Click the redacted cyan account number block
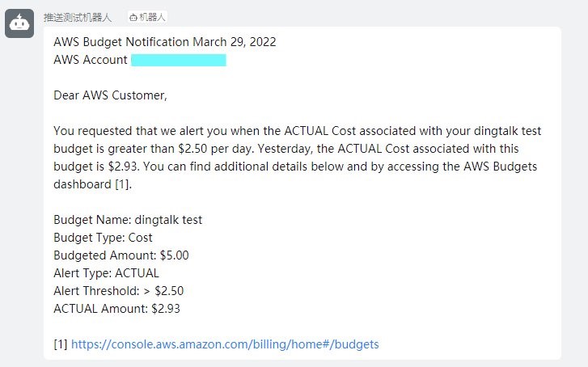Screen dimensions: 588x367 [178, 60]
